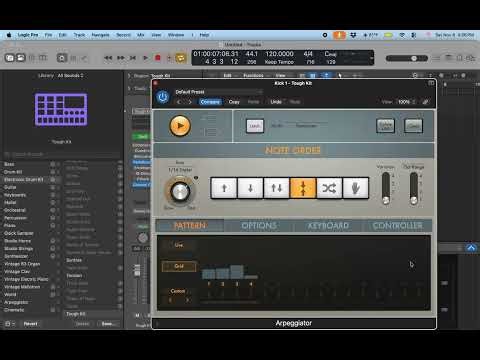Switch to the Pattern tab
Image resolution: width=480 pixels, height=360 pixels.
pos(190,226)
